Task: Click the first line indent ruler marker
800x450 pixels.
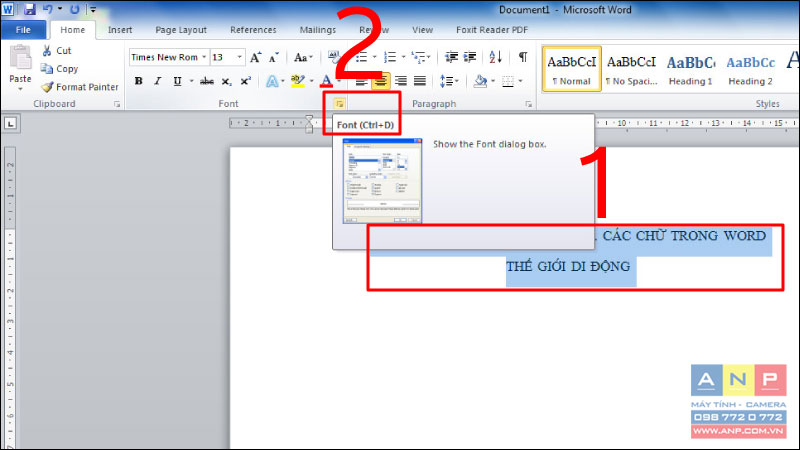Action: 309,119
